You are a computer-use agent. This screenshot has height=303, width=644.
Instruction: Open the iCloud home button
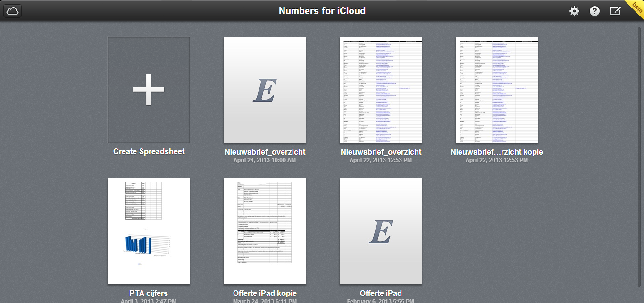coord(13,11)
